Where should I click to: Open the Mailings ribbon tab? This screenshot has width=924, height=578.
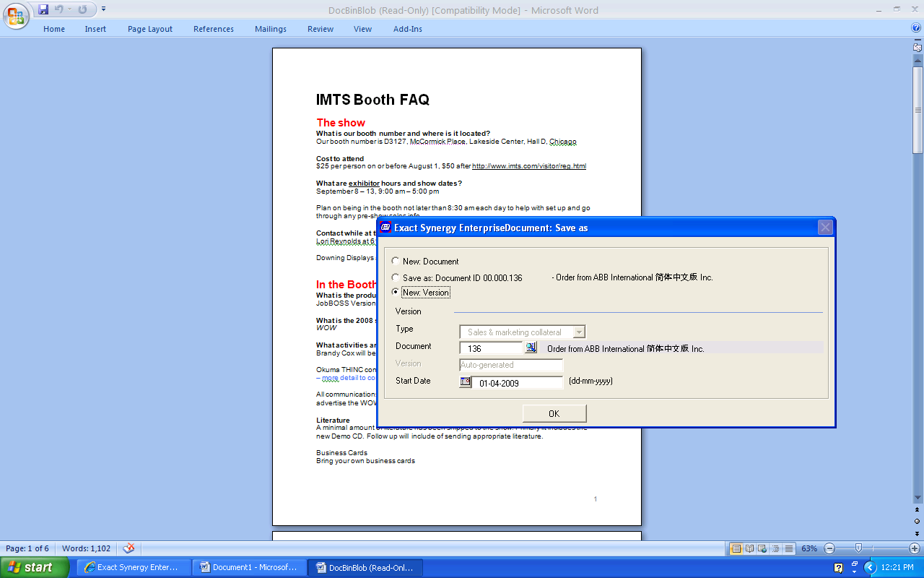coord(271,29)
